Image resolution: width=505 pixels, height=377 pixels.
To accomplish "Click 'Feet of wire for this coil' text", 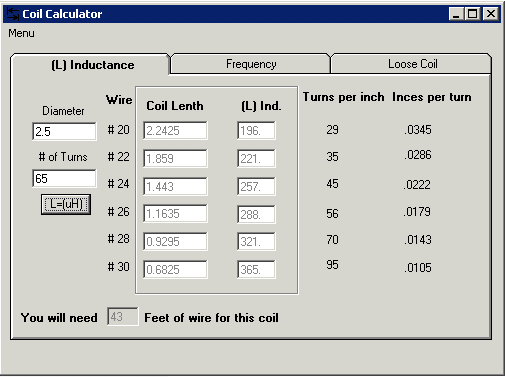I will pyautogui.click(x=211, y=318).
